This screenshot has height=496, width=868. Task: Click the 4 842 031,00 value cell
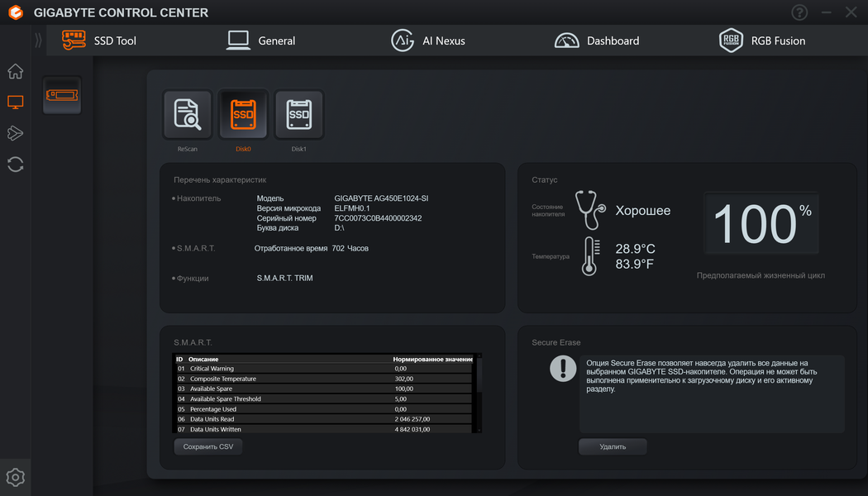[x=412, y=429]
